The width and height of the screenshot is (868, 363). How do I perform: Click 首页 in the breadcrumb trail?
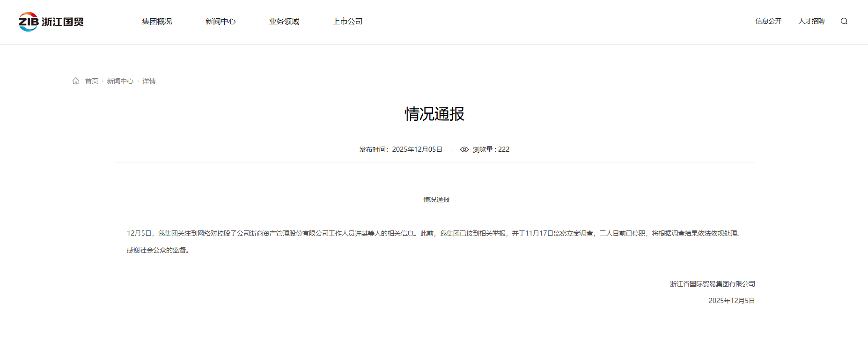(92, 81)
